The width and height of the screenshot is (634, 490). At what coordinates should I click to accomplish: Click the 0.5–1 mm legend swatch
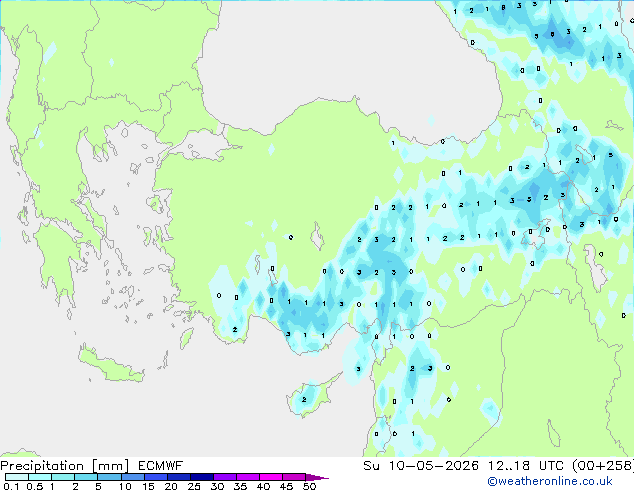[40, 477]
